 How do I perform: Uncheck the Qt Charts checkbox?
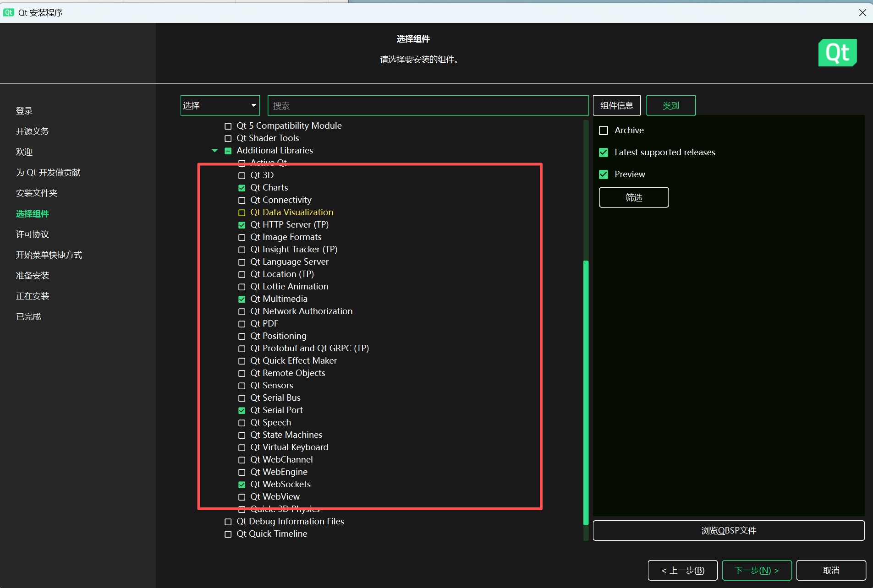point(242,188)
